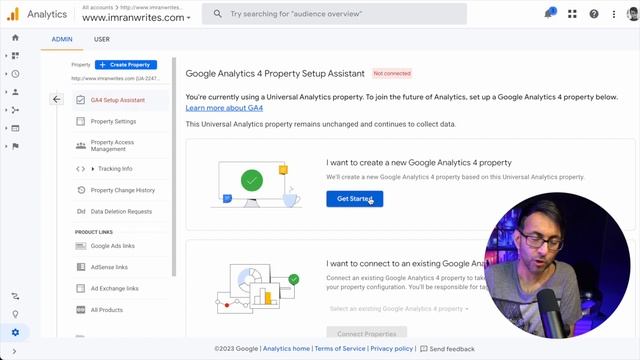The image size is (640, 360).
Task: Click the Property Access Management people icon
Action: coord(81,145)
